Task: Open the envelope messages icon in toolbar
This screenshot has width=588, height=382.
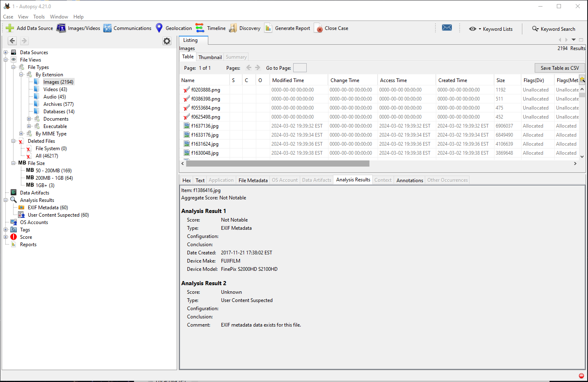Action: coord(447,27)
